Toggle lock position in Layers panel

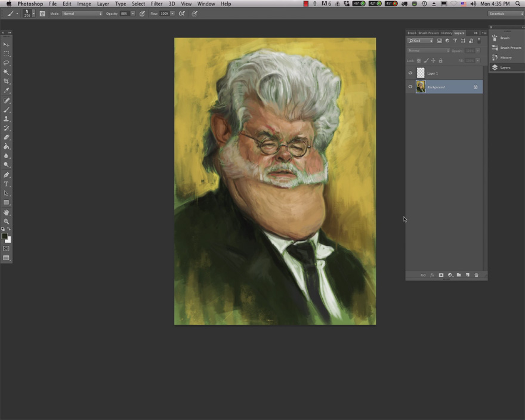(x=433, y=61)
